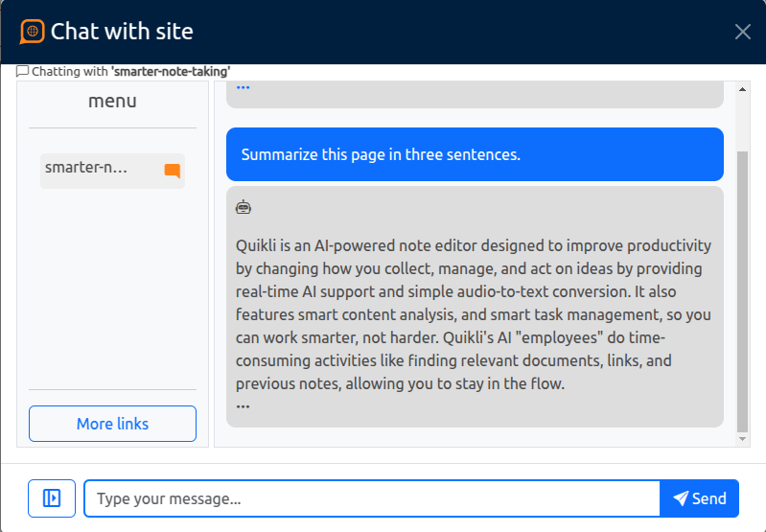Screen dimensions: 766x532
Task: Click the orange chat icon on smarter-n… item
Action: pos(173,171)
